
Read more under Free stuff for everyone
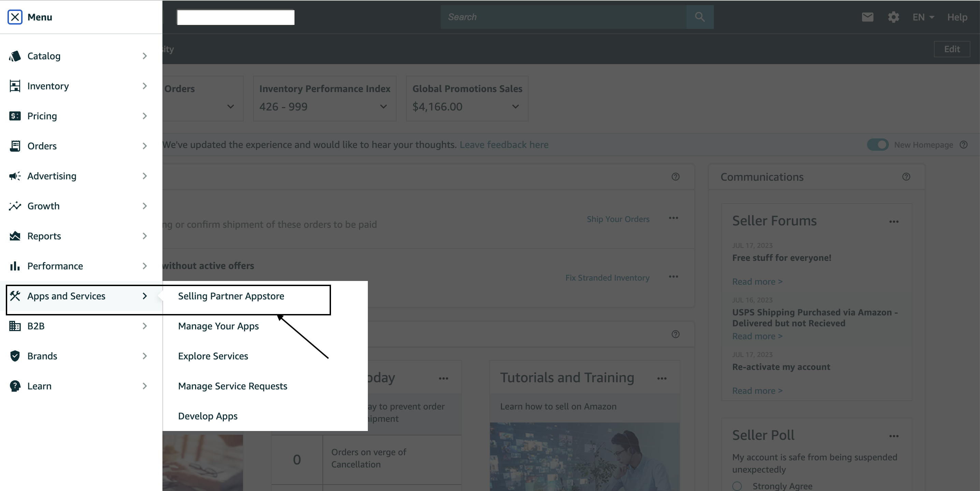(757, 282)
